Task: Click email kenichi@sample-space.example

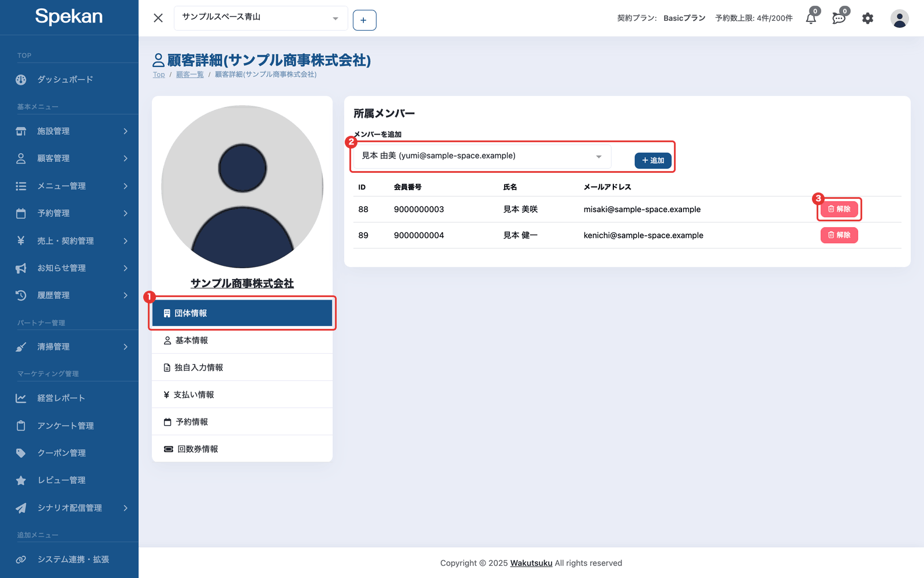Action: pos(643,235)
